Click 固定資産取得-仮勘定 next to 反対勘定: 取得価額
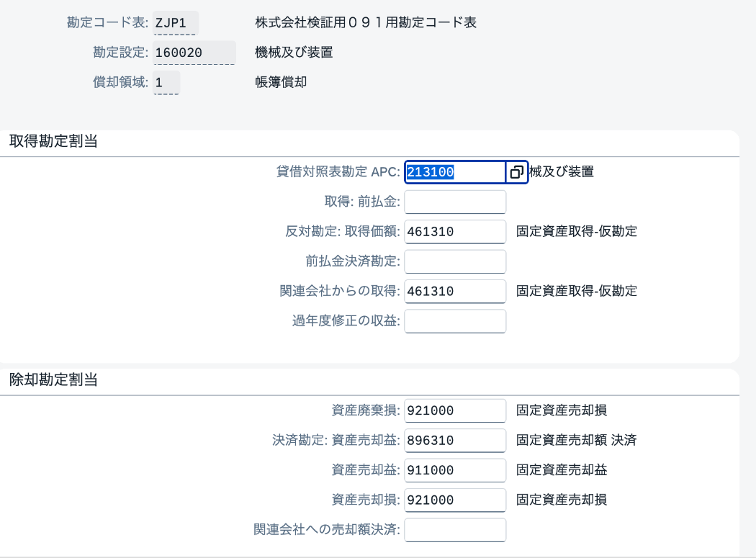 click(577, 232)
